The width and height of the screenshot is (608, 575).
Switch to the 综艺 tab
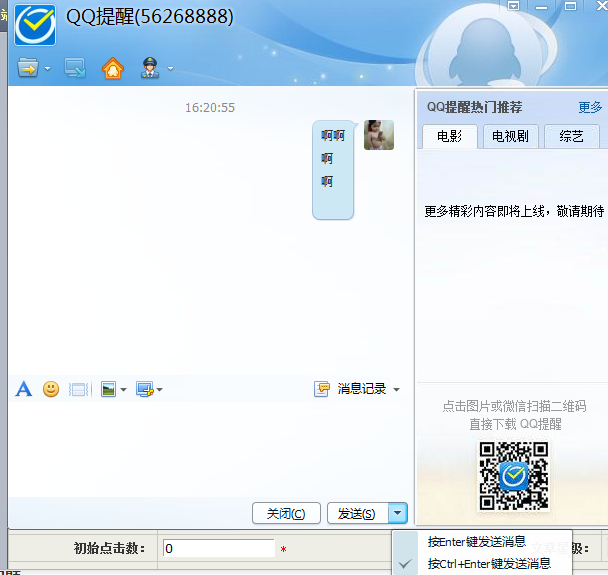click(572, 136)
